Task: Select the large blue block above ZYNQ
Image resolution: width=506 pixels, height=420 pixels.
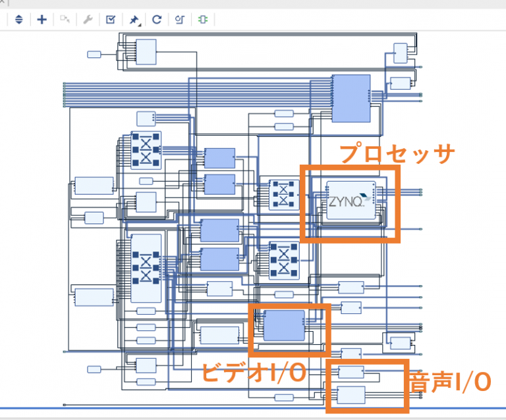Action: (351, 98)
